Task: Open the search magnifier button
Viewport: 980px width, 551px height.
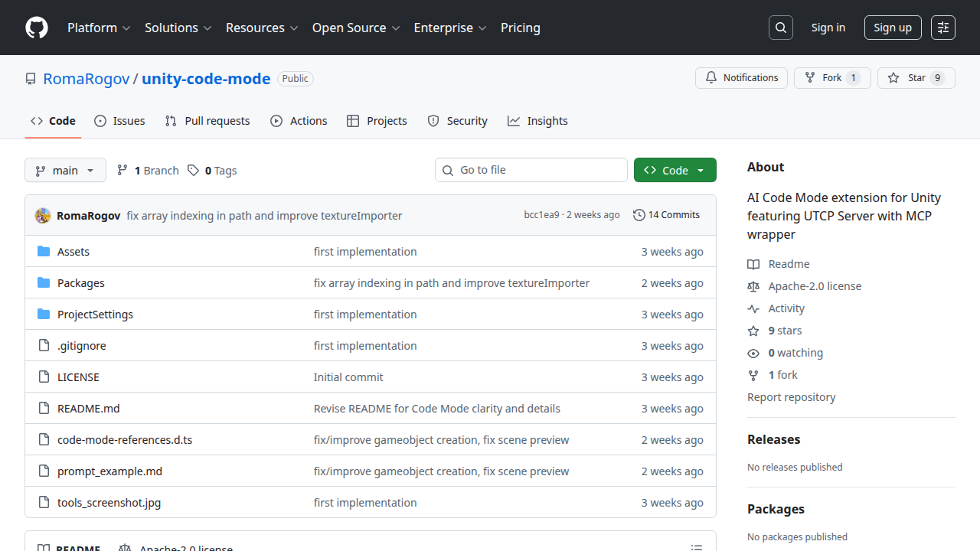Action: [x=781, y=28]
